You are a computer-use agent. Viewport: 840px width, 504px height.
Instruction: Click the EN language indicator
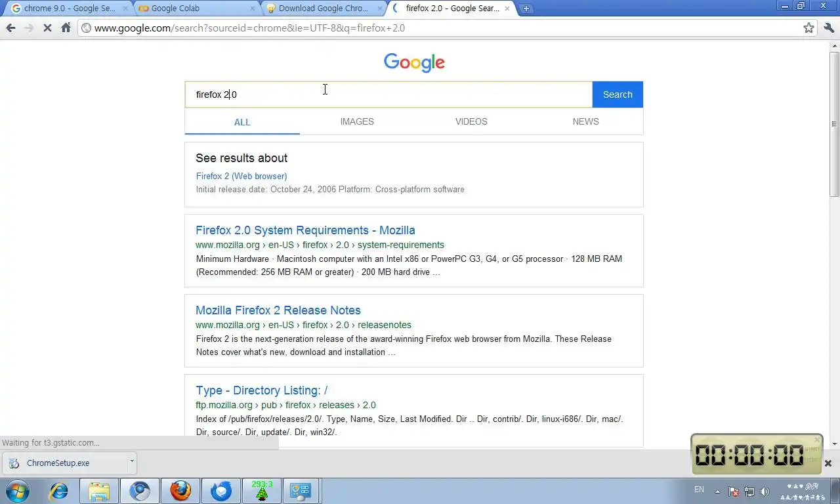click(699, 490)
